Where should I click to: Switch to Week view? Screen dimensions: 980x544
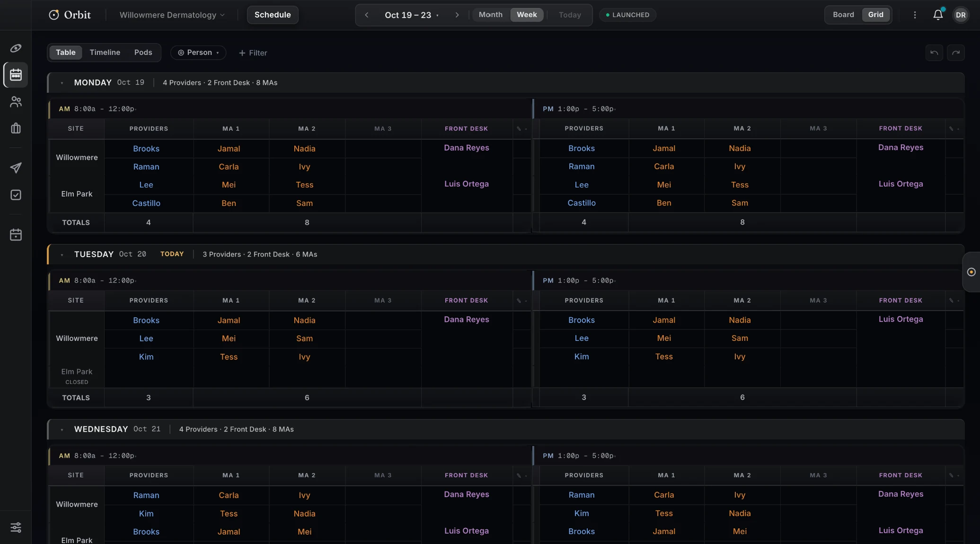[527, 15]
